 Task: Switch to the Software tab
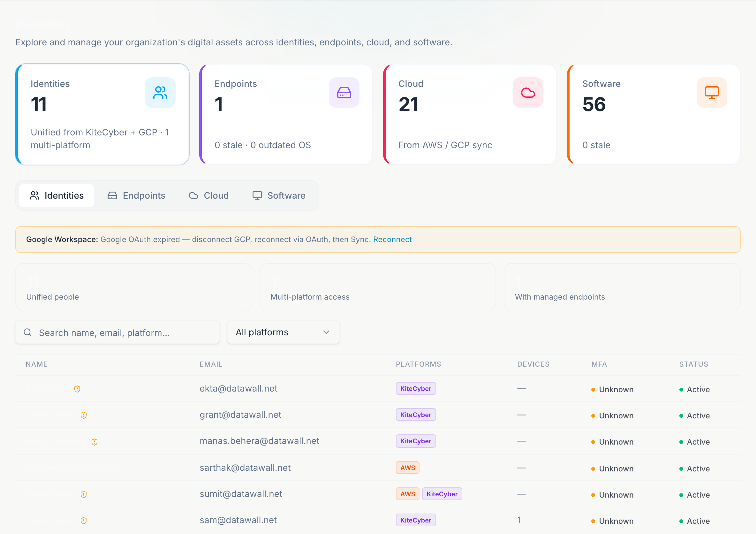(279, 195)
